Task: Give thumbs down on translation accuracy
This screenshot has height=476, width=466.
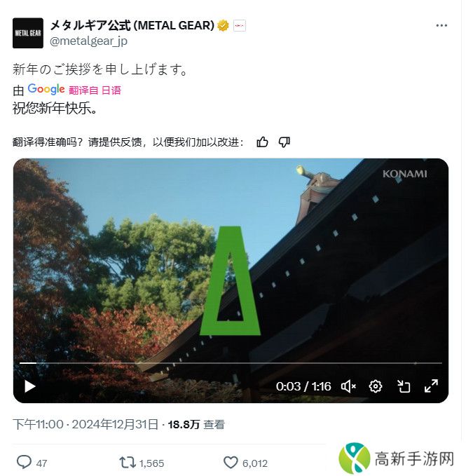Action: [x=285, y=142]
